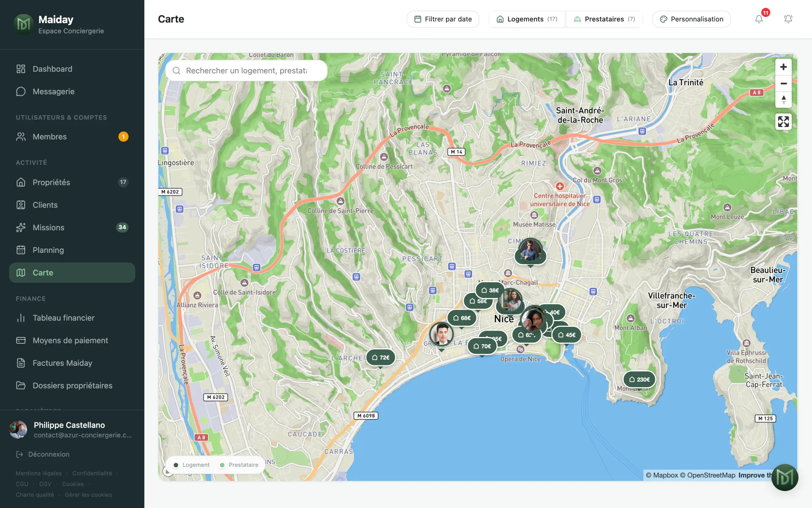The height and width of the screenshot is (508, 812).
Task: Select the 68€ property marker
Action: pos(462,318)
